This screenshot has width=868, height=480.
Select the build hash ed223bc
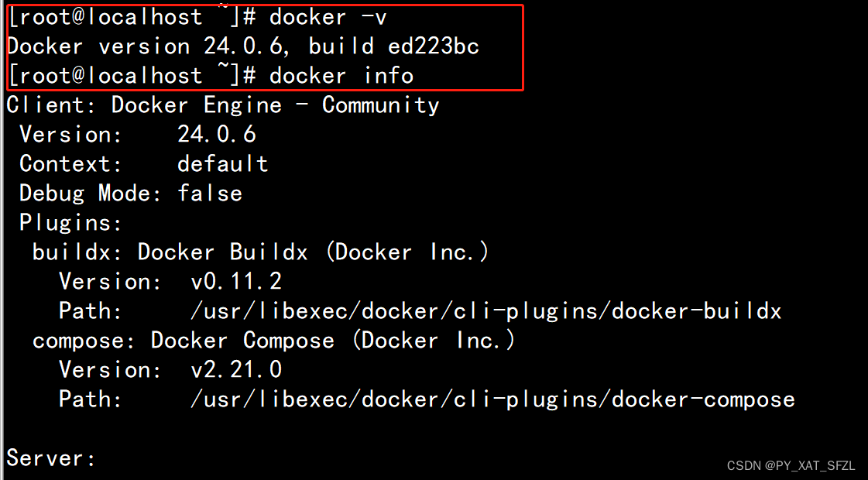click(434, 46)
